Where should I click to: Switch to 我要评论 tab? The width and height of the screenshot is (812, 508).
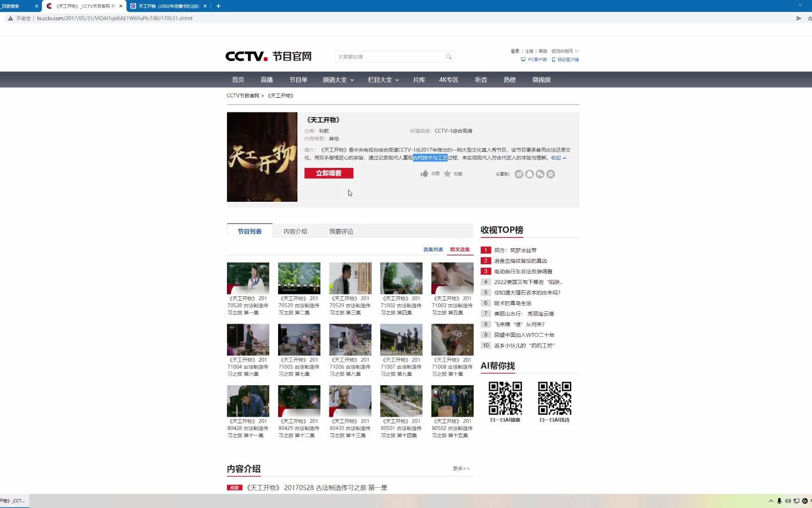click(341, 231)
